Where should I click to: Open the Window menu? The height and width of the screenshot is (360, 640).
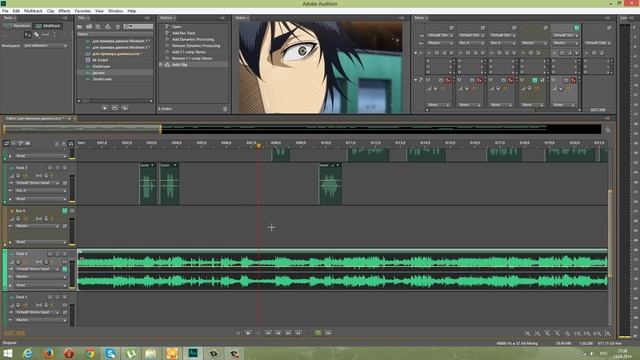coord(116,11)
